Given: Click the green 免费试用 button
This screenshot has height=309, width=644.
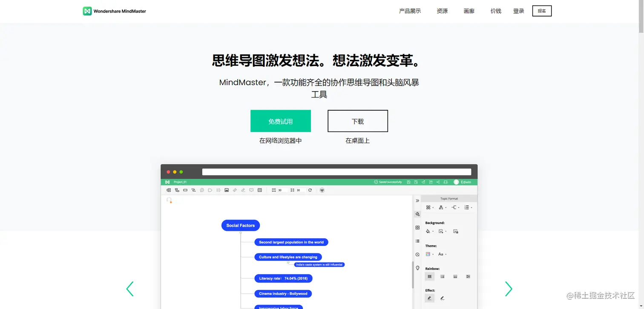Looking at the screenshot, I should 280,121.
